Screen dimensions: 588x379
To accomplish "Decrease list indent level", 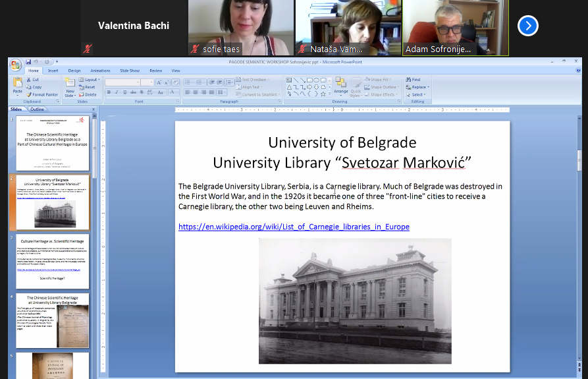I will coord(211,82).
